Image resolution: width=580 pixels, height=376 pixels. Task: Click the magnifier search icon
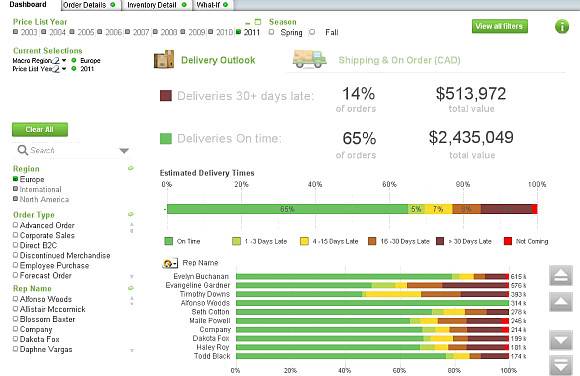(23, 150)
